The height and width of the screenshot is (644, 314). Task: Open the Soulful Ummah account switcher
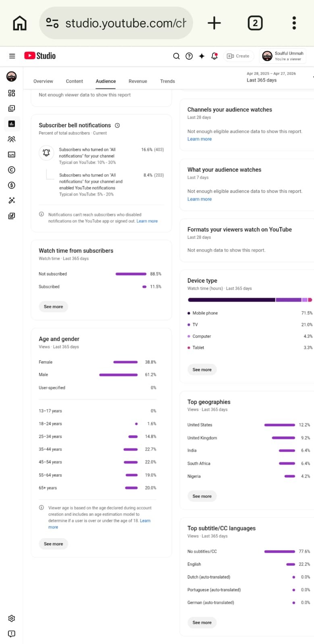[x=283, y=56]
